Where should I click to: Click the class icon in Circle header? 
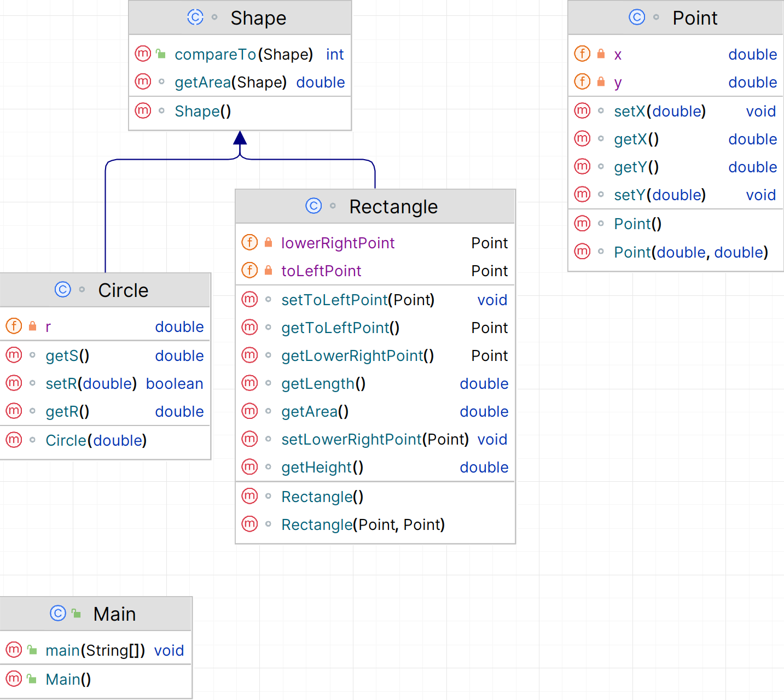[x=63, y=290]
